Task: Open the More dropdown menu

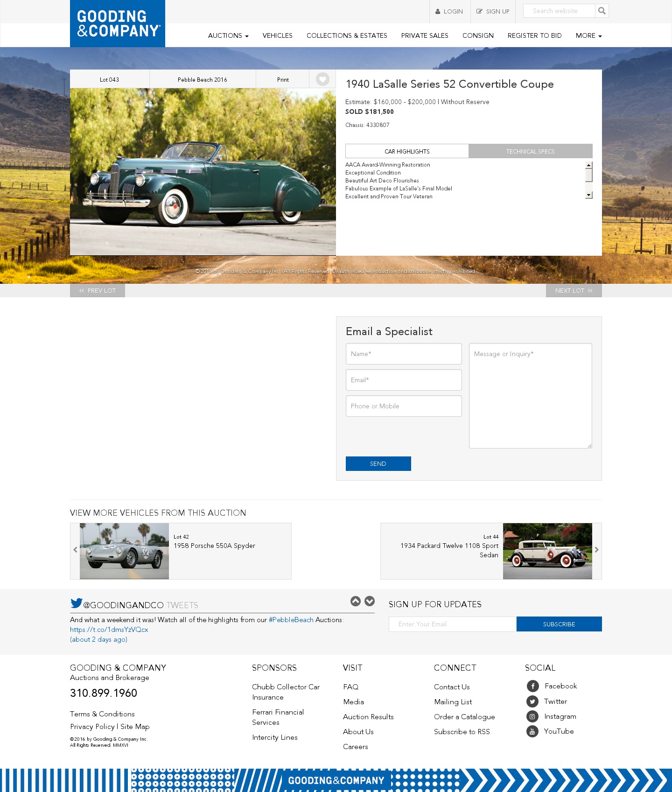Action: 588,35
